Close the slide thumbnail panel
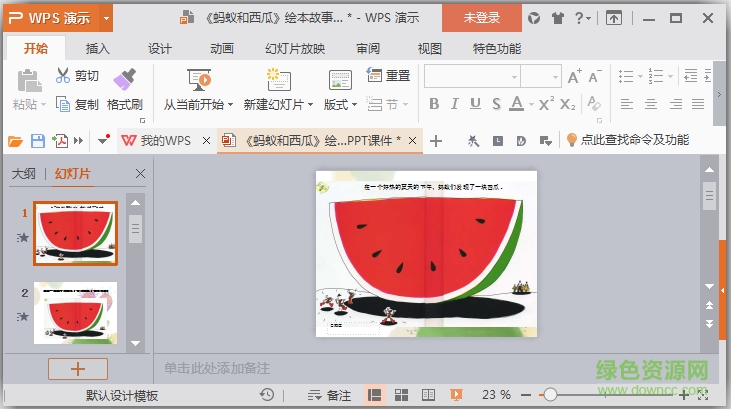The width and height of the screenshot is (731, 409). click(140, 174)
